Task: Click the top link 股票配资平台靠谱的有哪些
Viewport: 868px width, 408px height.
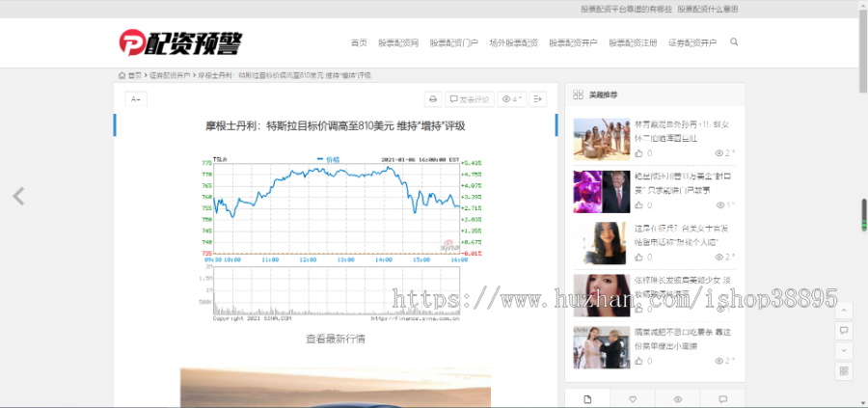Action: pos(626,9)
